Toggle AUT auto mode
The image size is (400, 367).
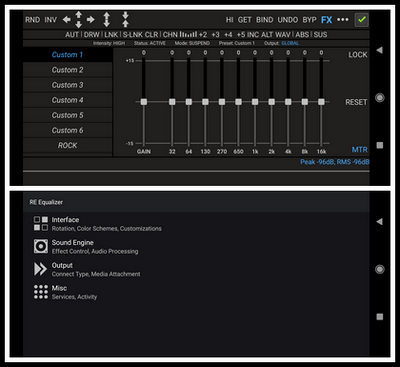pyautogui.click(x=72, y=35)
